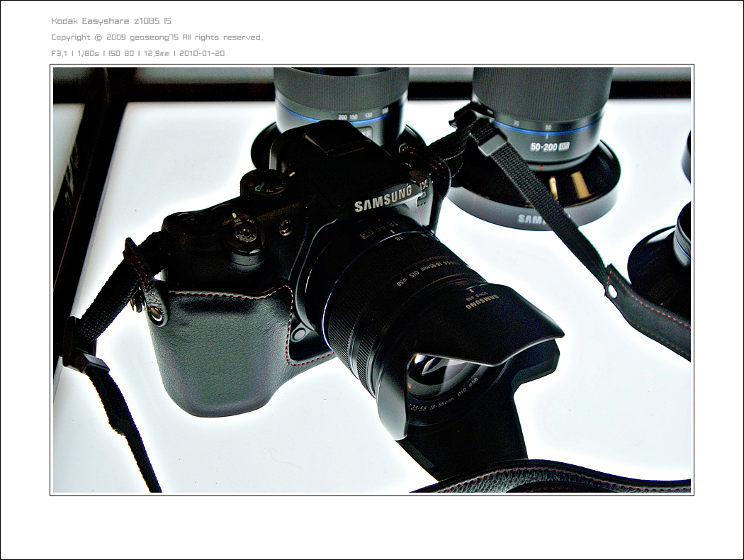Click the white SAMSUNG logo on the camera body

383,199
